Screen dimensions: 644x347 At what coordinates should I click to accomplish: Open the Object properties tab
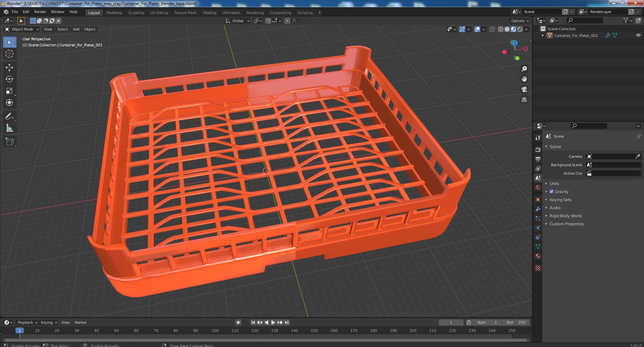[x=538, y=200]
